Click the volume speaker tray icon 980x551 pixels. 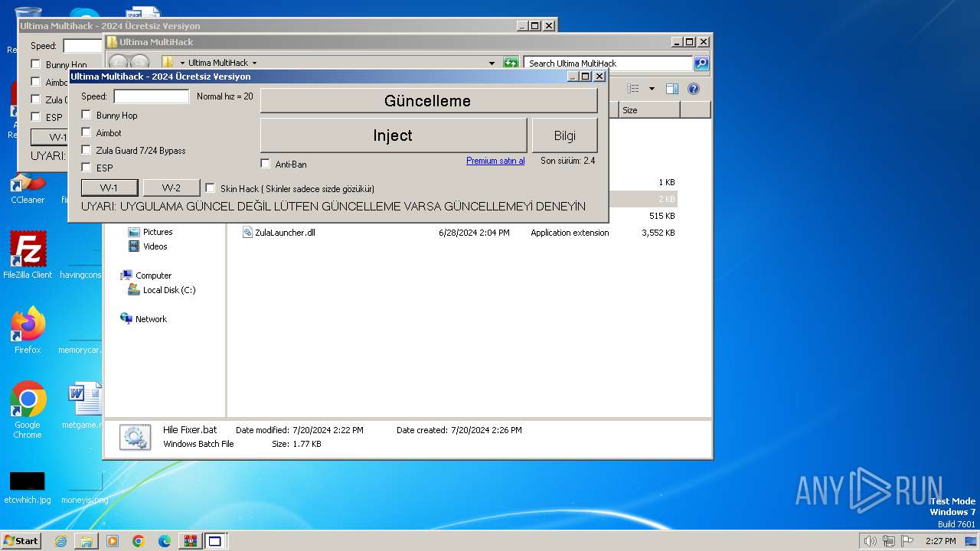pyautogui.click(x=871, y=541)
